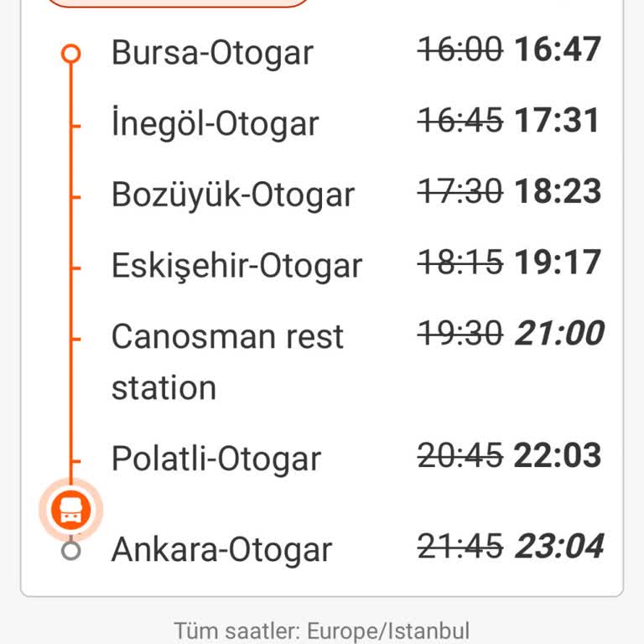Open the Polatli-Otogar stop
The height and width of the screenshot is (644, 644).
click(x=216, y=459)
